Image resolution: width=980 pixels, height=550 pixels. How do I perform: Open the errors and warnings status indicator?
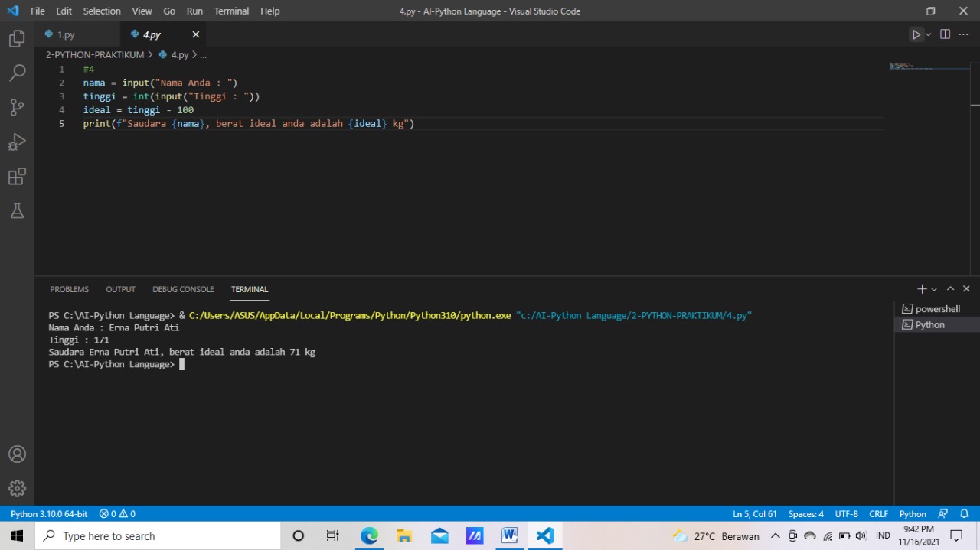point(116,513)
